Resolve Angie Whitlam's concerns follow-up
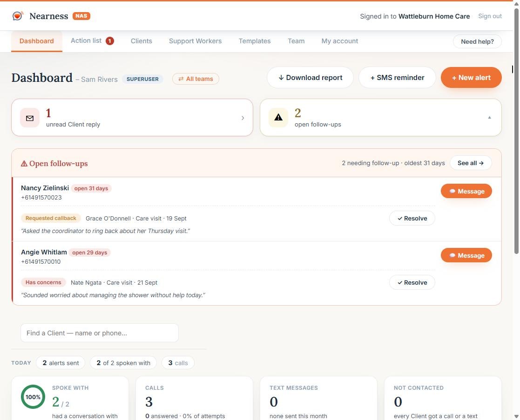The height and width of the screenshot is (420, 520). pos(412,282)
